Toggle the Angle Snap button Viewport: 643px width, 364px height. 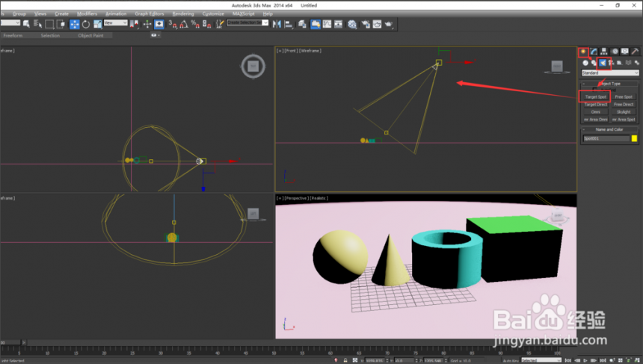point(184,24)
